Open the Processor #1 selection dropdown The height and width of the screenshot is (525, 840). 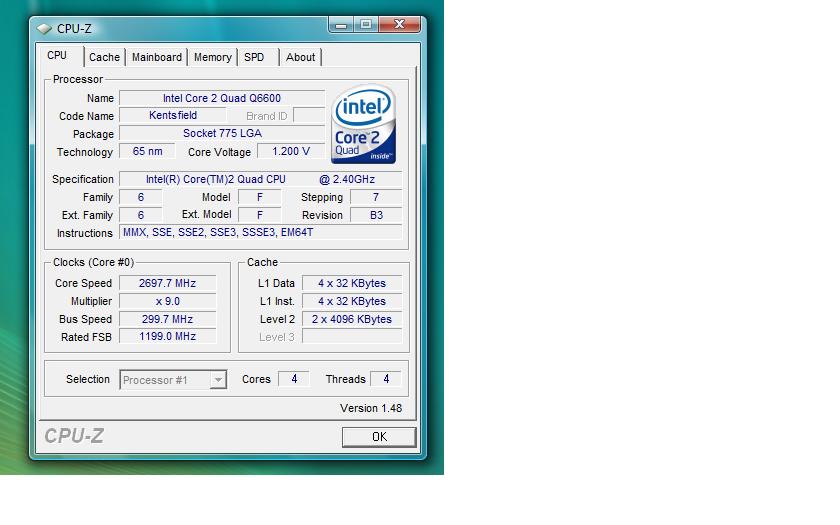173,380
